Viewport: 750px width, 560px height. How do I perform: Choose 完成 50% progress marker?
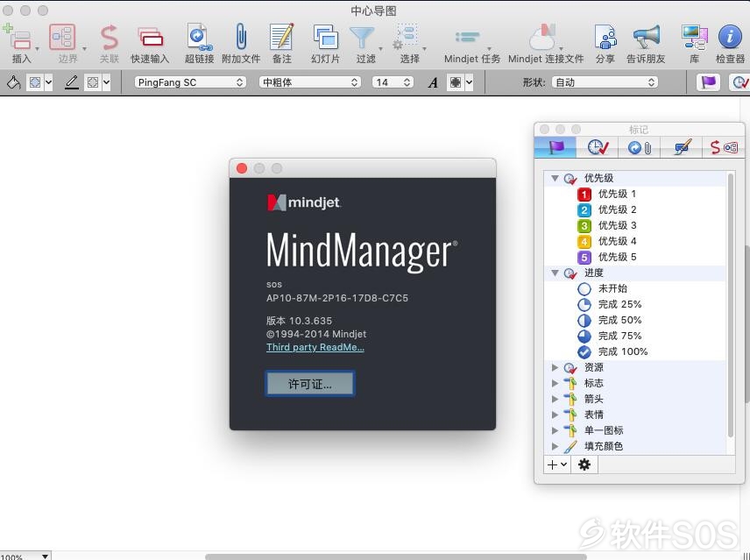(610, 320)
